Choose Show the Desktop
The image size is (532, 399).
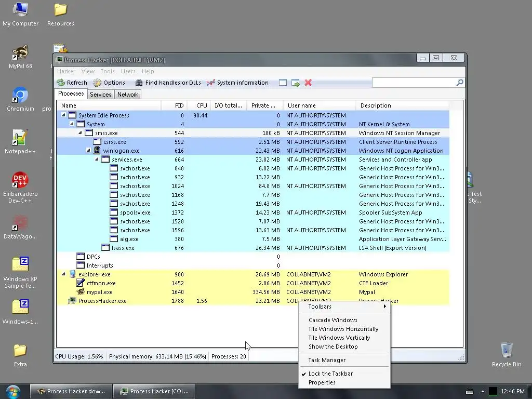tap(344, 347)
